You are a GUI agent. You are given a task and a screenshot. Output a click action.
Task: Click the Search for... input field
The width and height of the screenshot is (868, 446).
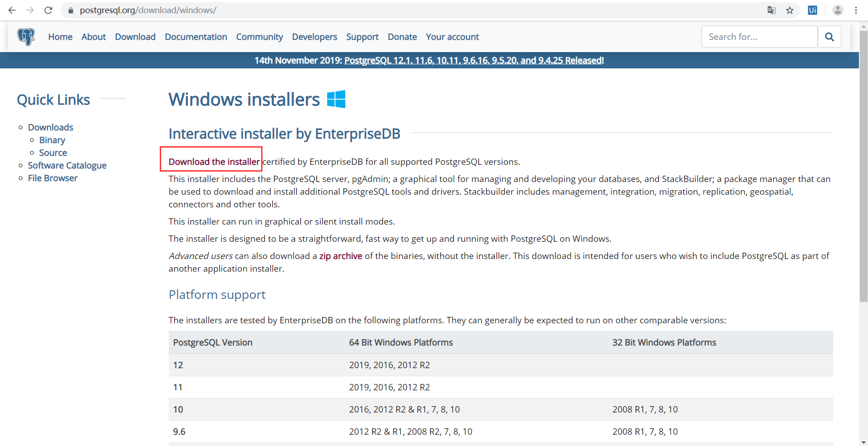[759, 37]
